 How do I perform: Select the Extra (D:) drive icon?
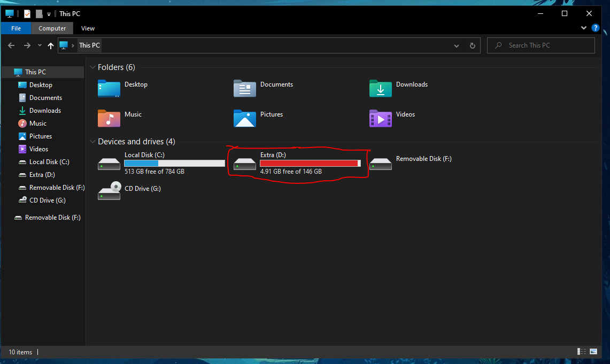(x=245, y=164)
